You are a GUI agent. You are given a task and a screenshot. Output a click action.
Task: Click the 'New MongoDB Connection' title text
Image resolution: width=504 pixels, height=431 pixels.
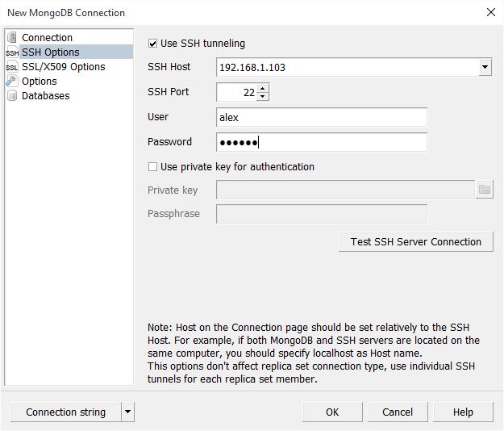(x=66, y=13)
